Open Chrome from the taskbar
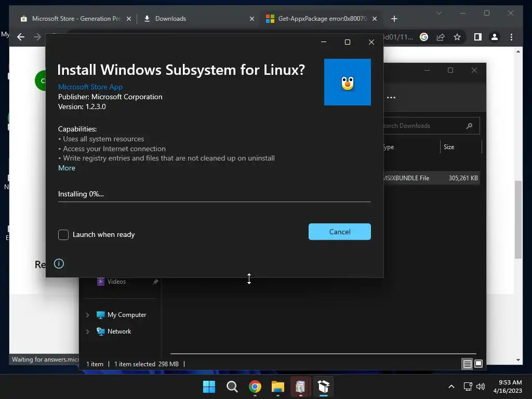This screenshot has width=532, height=399. coord(255,387)
